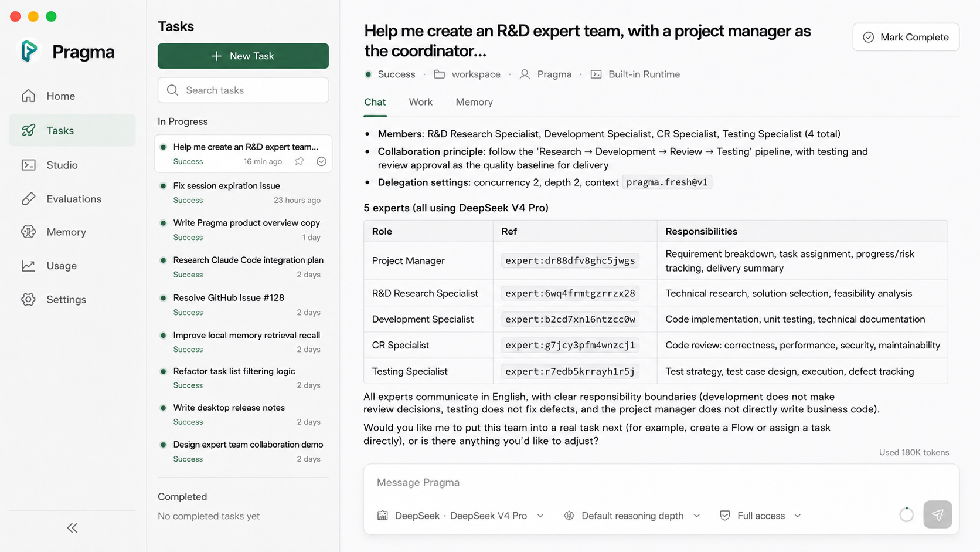Switch to the Memory tab in task view

474,102
